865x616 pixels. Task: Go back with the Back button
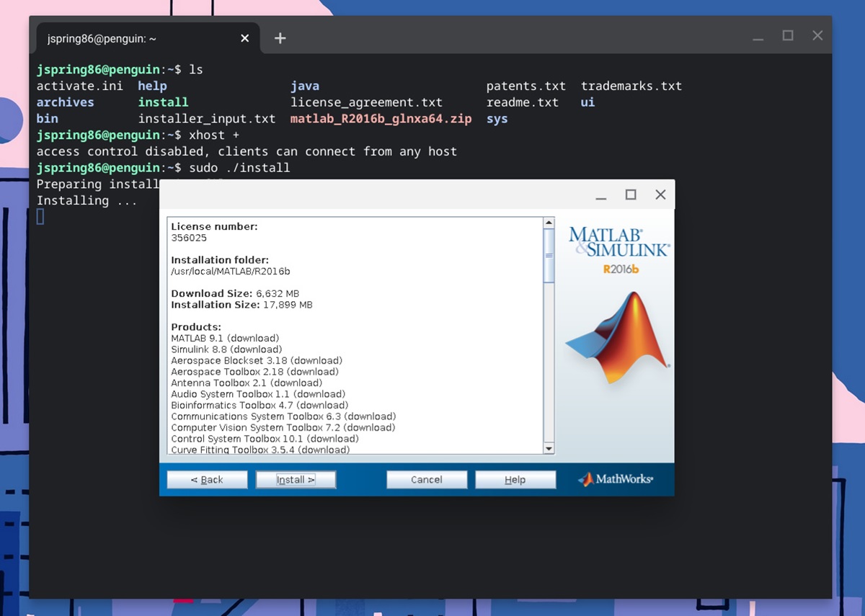[x=207, y=480]
